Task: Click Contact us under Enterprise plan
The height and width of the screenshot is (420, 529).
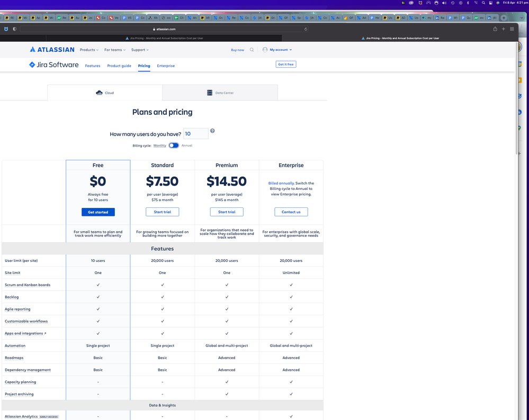Action: (x=291, y=212)
